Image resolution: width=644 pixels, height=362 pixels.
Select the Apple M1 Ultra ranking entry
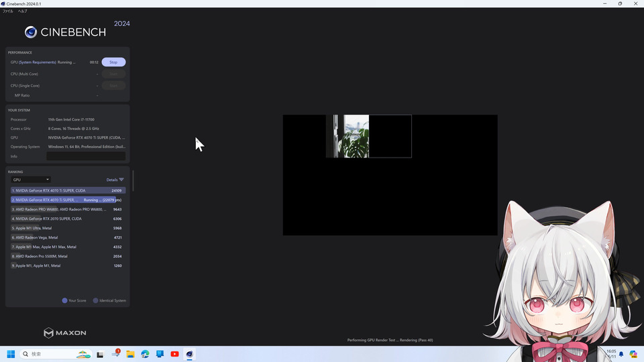pyautogui.click(x=68, y=228)
